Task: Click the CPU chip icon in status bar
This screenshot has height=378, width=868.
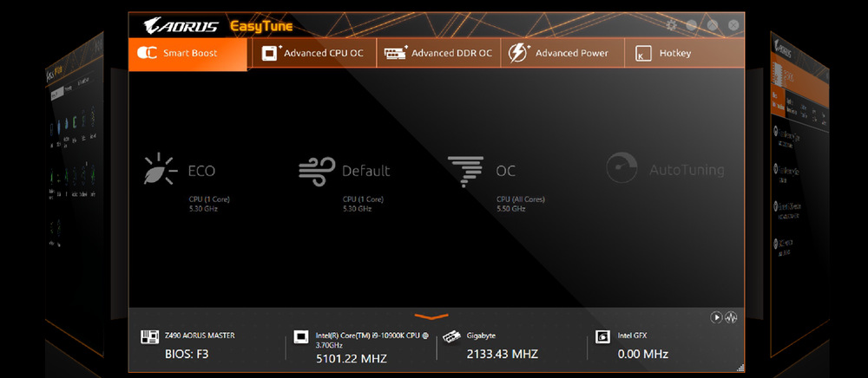Action: [x=301, y=336]
